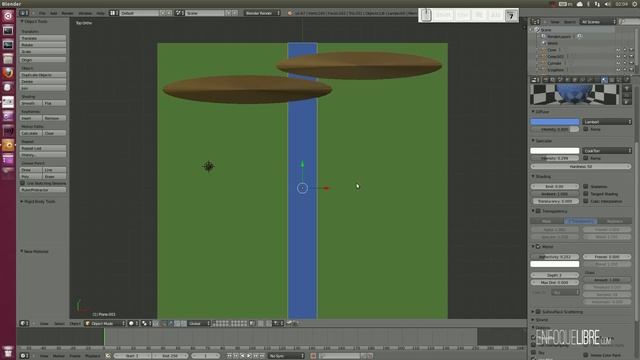Enable the Diffuse Ramp checkbox
Viewport: 640px width, 360px height.
(586, 129)
